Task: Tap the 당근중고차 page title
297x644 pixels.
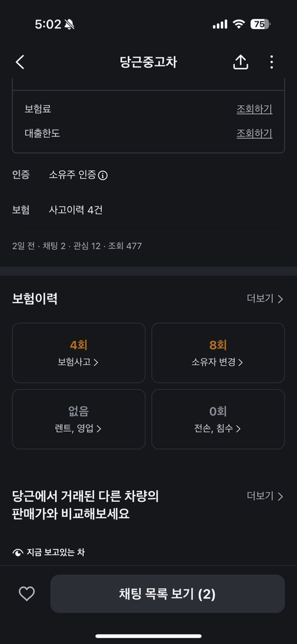Action: coord(148,62)
